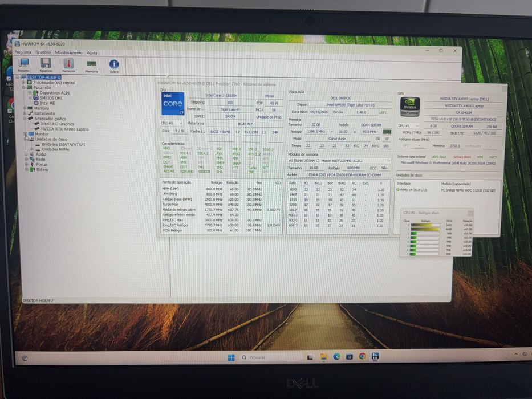Click the Canal duplo memory mode field
The height and width of the screenshot is (399, 532).
[x=337, y=139]
